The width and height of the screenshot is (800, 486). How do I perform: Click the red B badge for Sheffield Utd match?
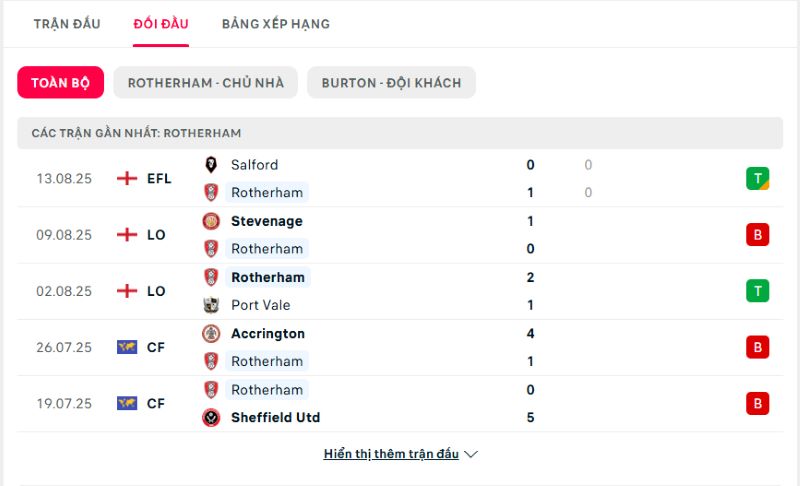tap(757, 403)
